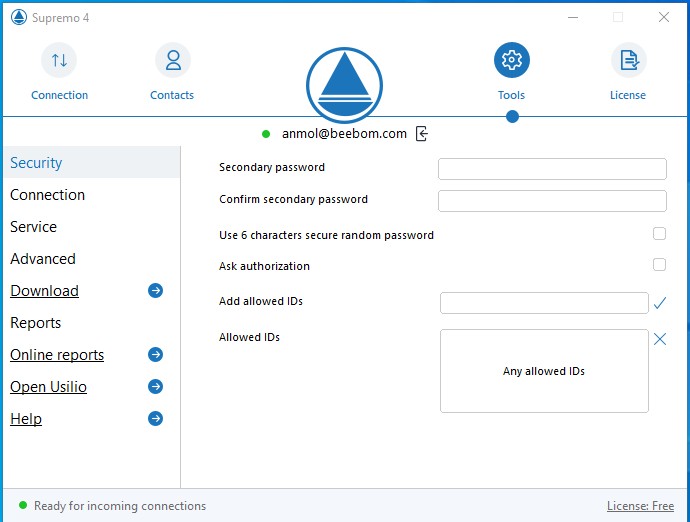Screen dimensions: 690x522
Task: Open the Contacts person icon
Action: (173, 60)
